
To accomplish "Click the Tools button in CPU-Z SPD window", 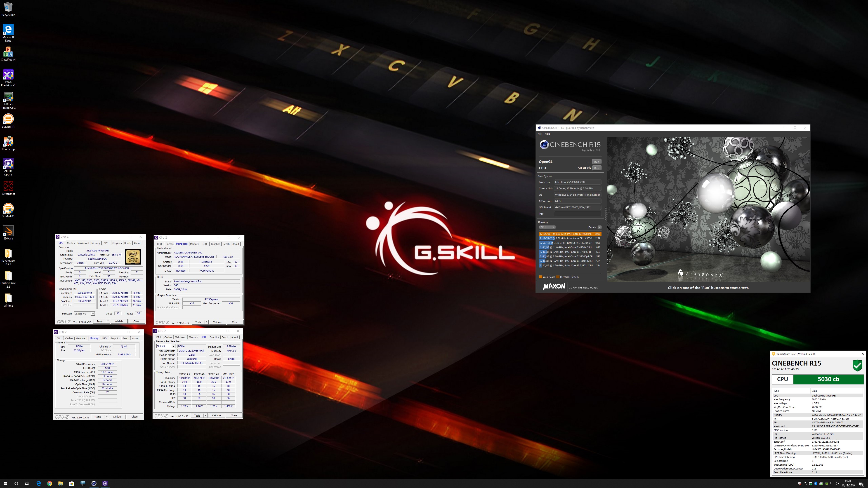I will [x=197, y=416].
